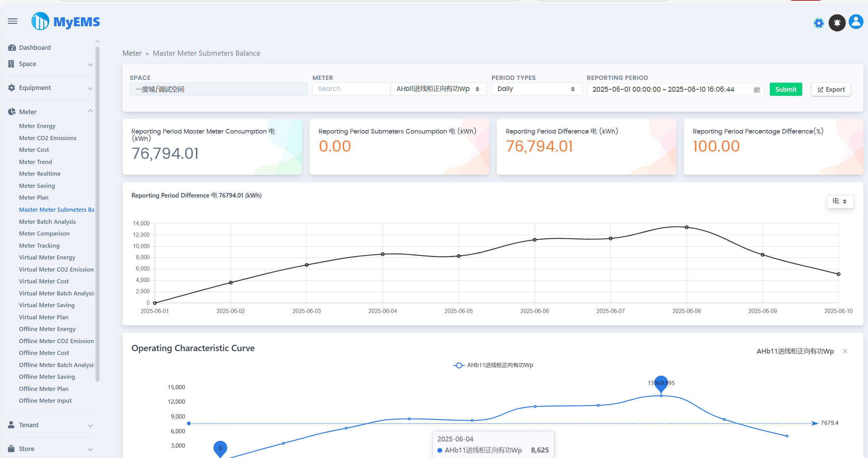
Task: Open the Dashboard sidebar item
Action: 35,48
